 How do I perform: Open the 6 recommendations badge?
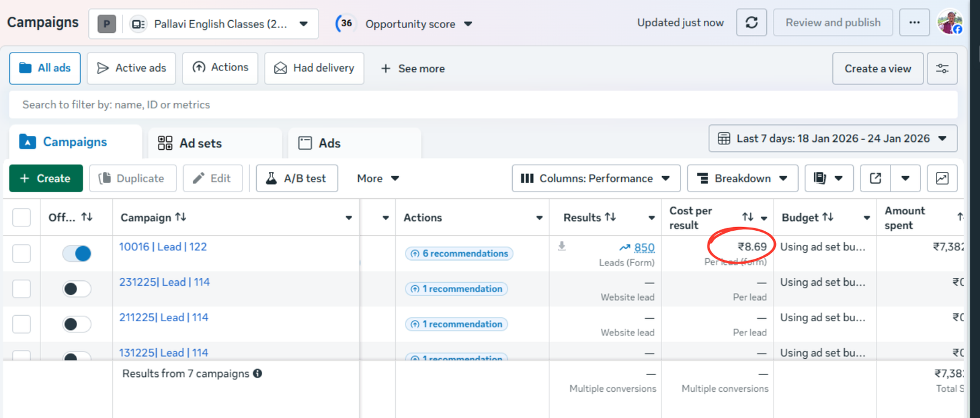(459, 253)
